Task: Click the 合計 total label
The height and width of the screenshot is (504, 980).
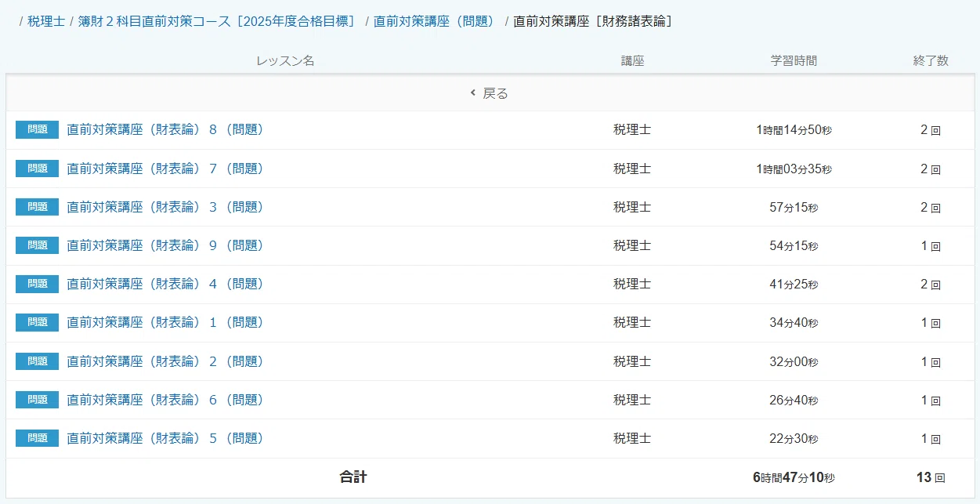Action: click(353, 477)
